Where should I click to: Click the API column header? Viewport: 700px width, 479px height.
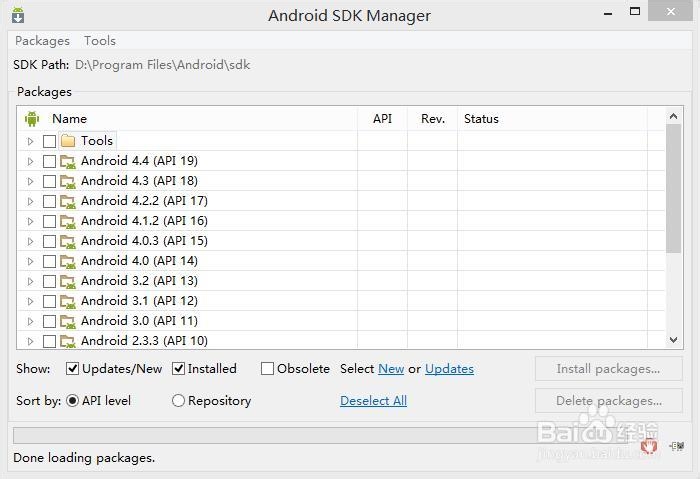click(x=382, y=119)
